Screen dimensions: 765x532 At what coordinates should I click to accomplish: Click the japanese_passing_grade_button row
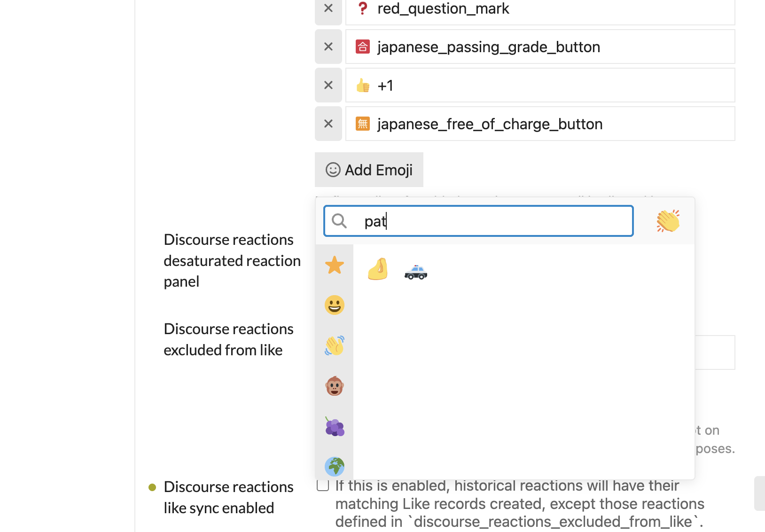click(540, 47)
